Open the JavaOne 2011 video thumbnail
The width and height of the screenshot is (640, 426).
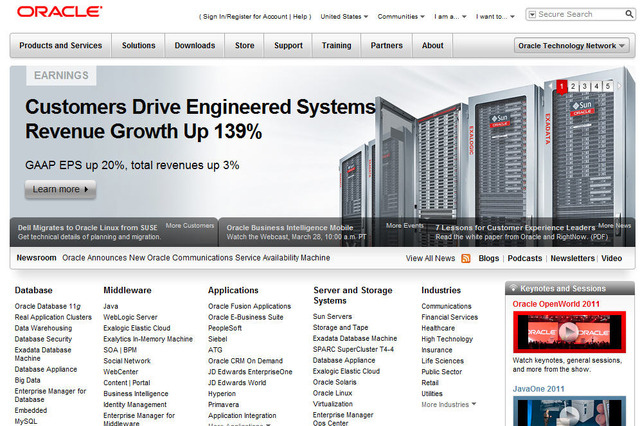tap(569, 411)
